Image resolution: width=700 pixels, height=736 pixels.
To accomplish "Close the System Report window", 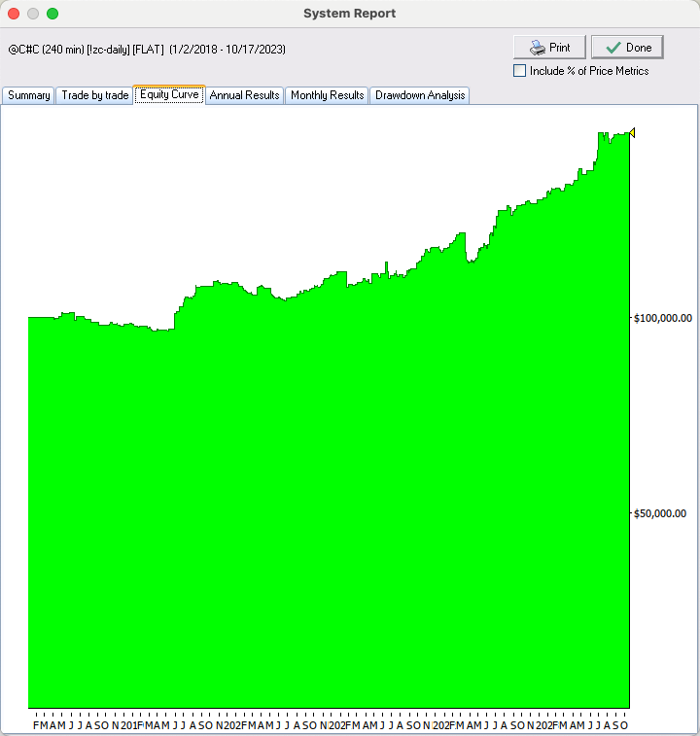I will pos(14,14).
